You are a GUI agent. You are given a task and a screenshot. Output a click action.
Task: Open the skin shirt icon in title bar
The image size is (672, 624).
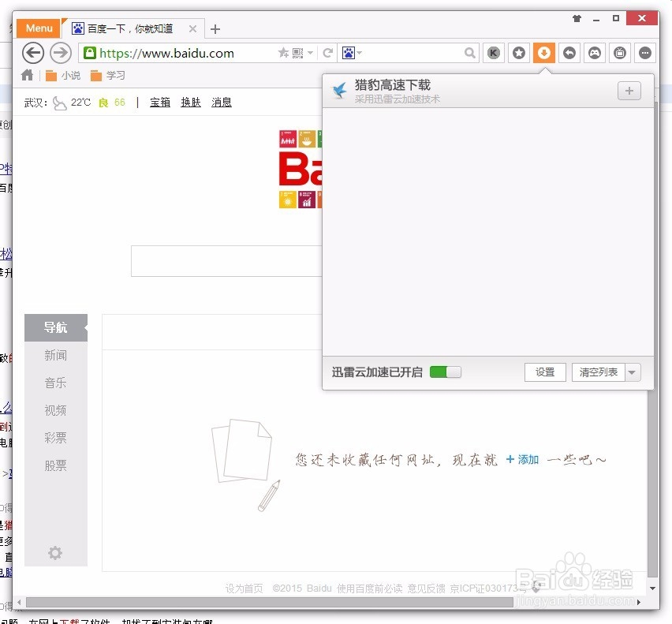577,18
